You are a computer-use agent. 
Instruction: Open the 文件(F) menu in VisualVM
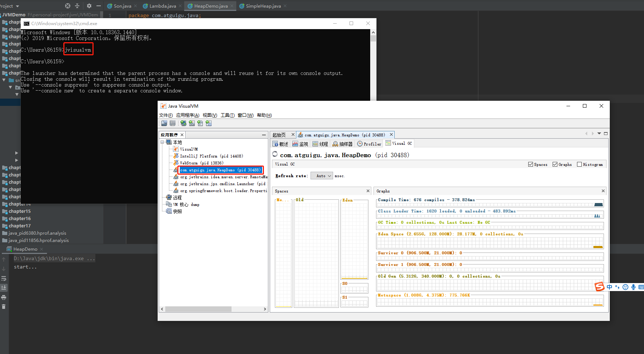point(166,115)
